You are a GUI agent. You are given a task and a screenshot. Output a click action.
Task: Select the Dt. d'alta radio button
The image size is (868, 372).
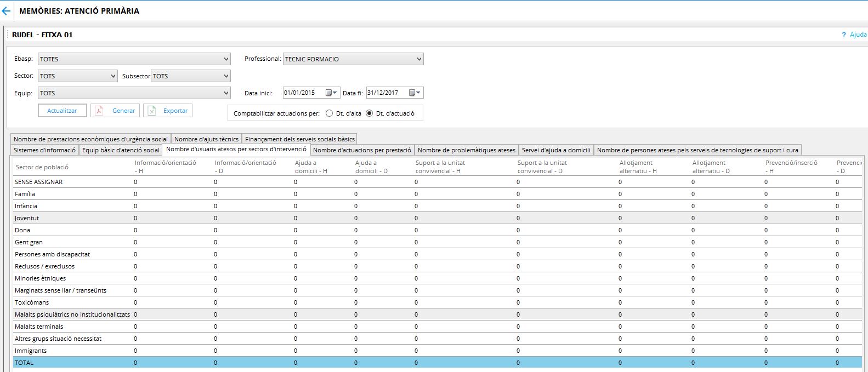[x=329, y=113]
